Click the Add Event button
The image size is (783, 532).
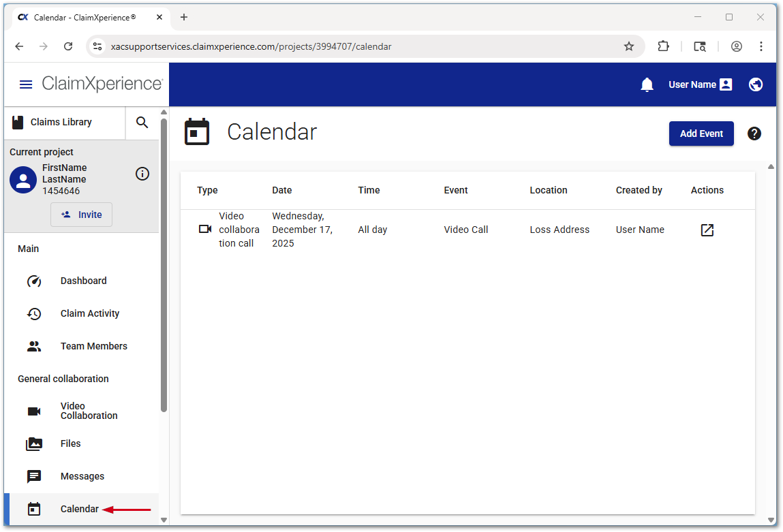pyautogui.click(x=701, y=134)
